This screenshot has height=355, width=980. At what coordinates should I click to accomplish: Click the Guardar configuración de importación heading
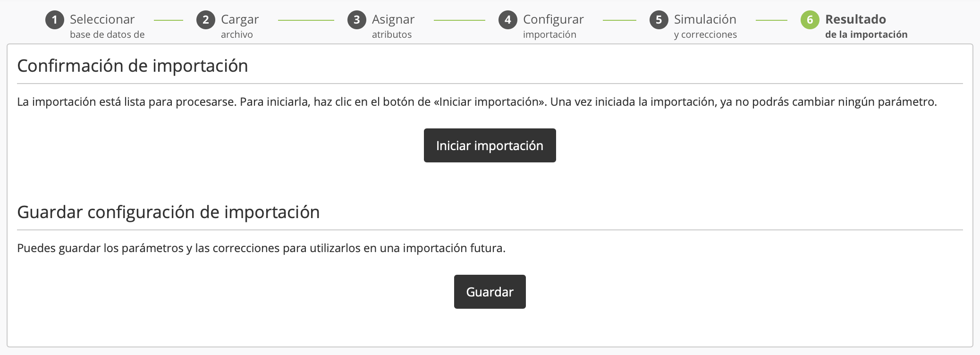point(169,212)
